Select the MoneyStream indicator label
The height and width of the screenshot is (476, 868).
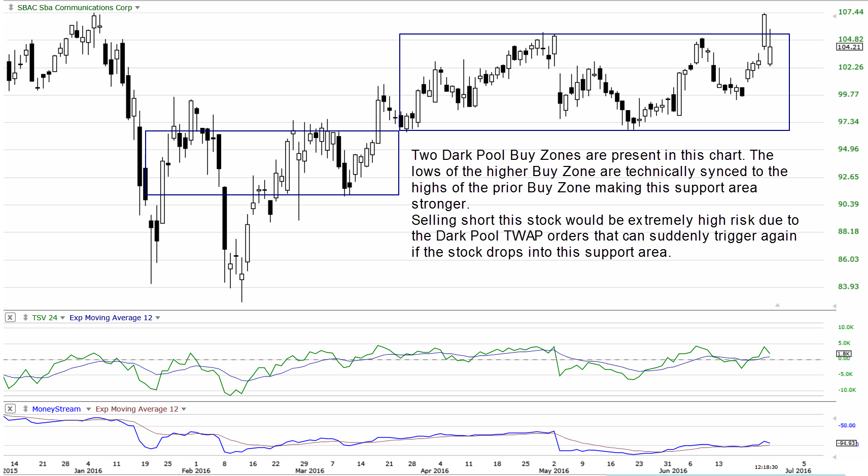point(56,409)
